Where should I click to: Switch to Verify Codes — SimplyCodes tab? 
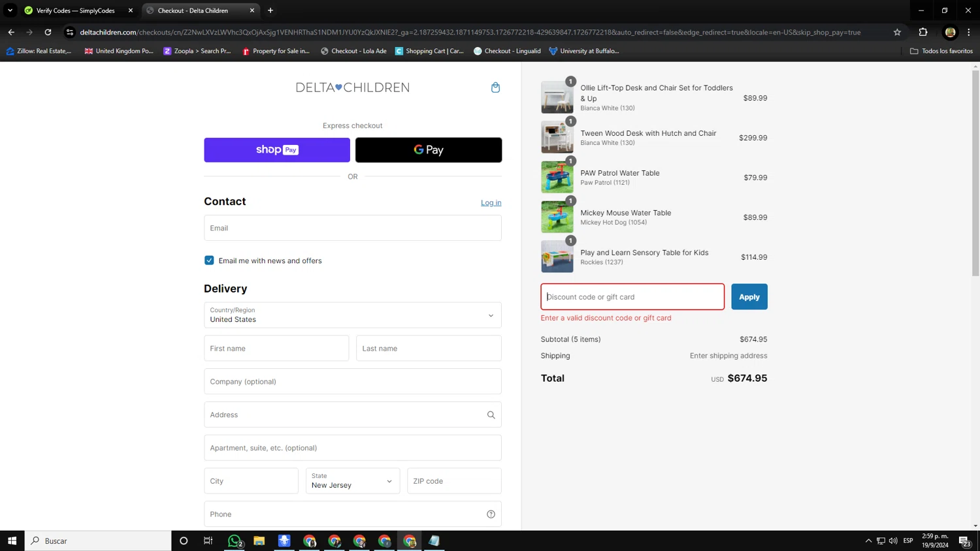coord(77,10)
